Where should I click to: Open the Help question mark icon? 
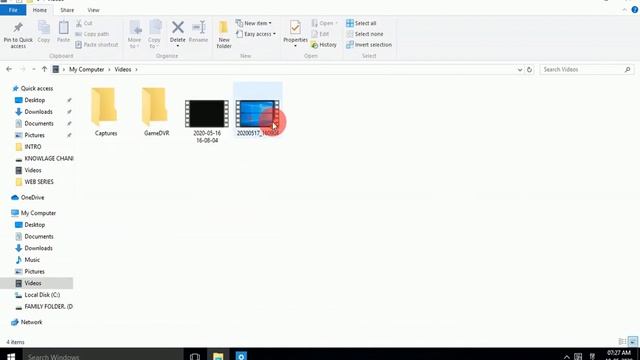tap(635, 10)
